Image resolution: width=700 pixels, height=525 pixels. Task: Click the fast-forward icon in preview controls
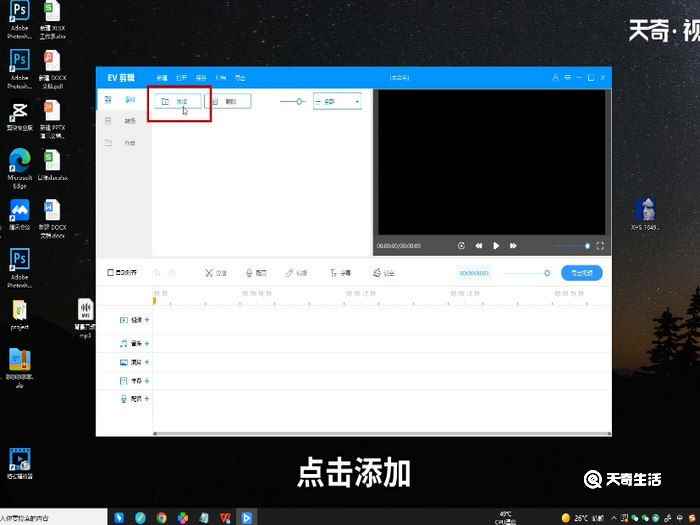point(513,245)
